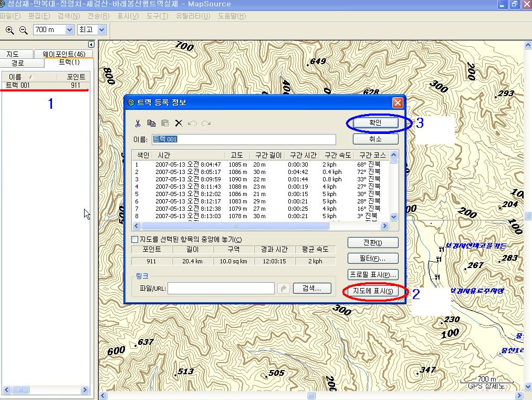Click the 취소 button
Screen dimensions: 532x400
375,139
